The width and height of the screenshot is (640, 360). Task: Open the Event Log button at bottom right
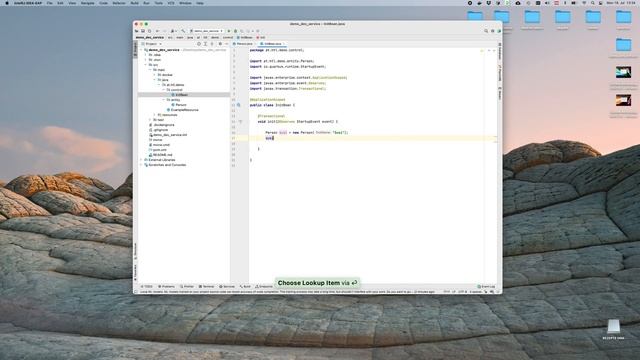click(487, 287)
